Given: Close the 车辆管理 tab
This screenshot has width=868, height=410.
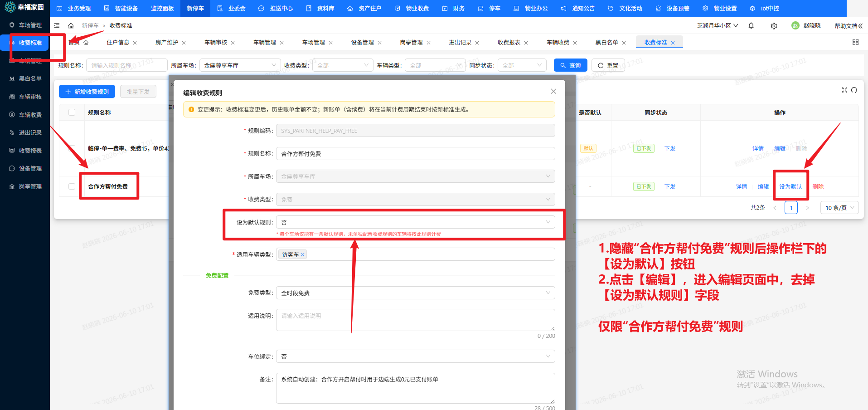Looking at the screenshot, I should [x=282, y=43].
